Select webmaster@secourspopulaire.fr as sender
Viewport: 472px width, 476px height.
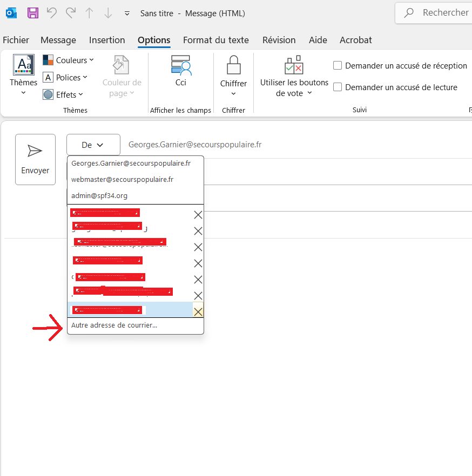coord(122,179)
